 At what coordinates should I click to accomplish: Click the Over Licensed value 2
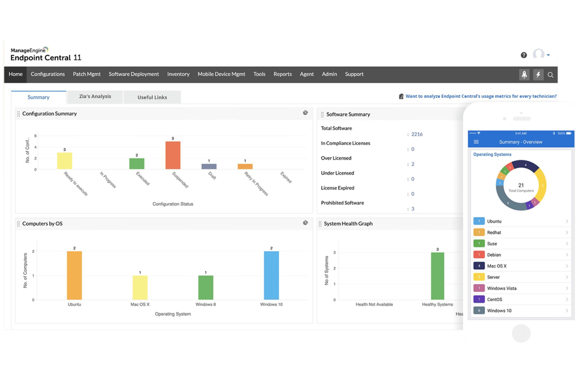pos(413,164)
